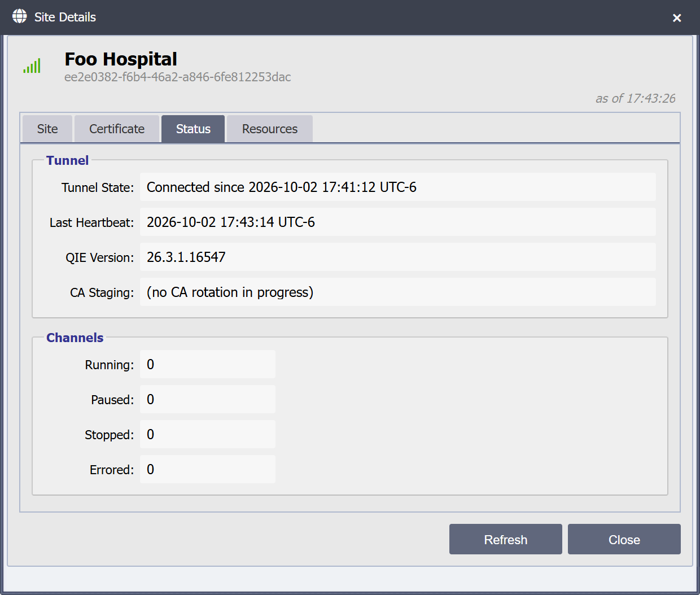Click the 'Errored:' label
The width and height of the screenshot is (700, 595).
coord(112,470)
